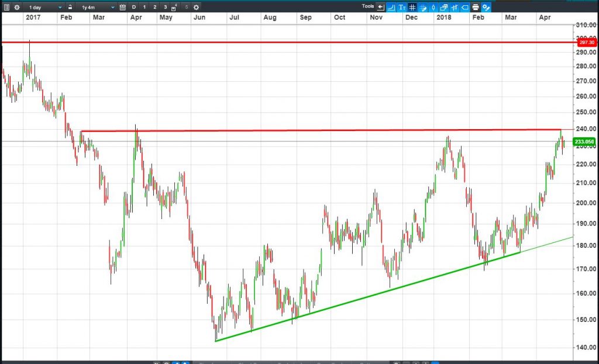Open the chart list menu icon
Viewport: 599px width, 364px height.
pos(6,7)
